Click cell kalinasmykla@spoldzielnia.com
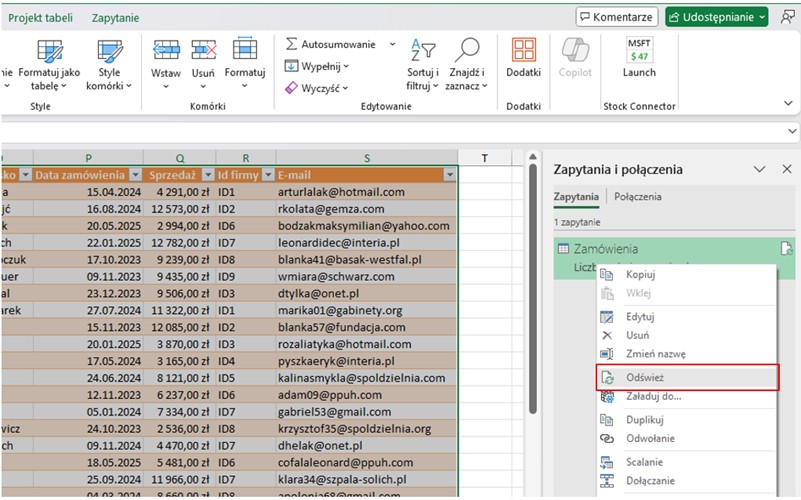The image size is (801, 500). tap(367, 378)
